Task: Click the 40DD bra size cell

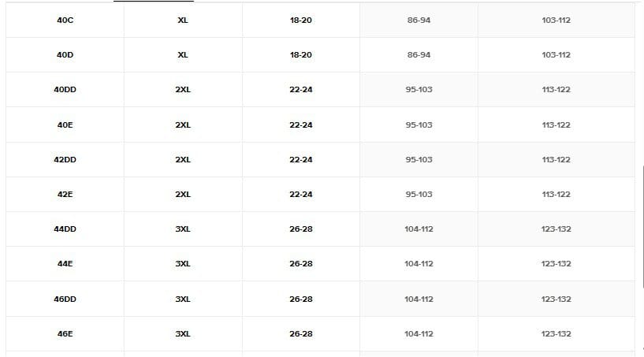Action: click(x=65, y=90)
